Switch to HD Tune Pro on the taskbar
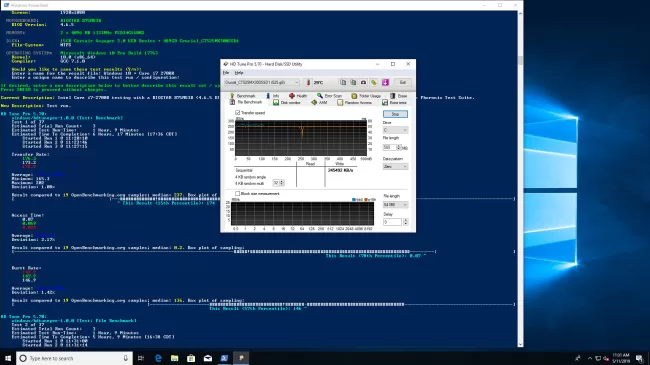Viewport: 650px width, 365px height. coord(241,358)
